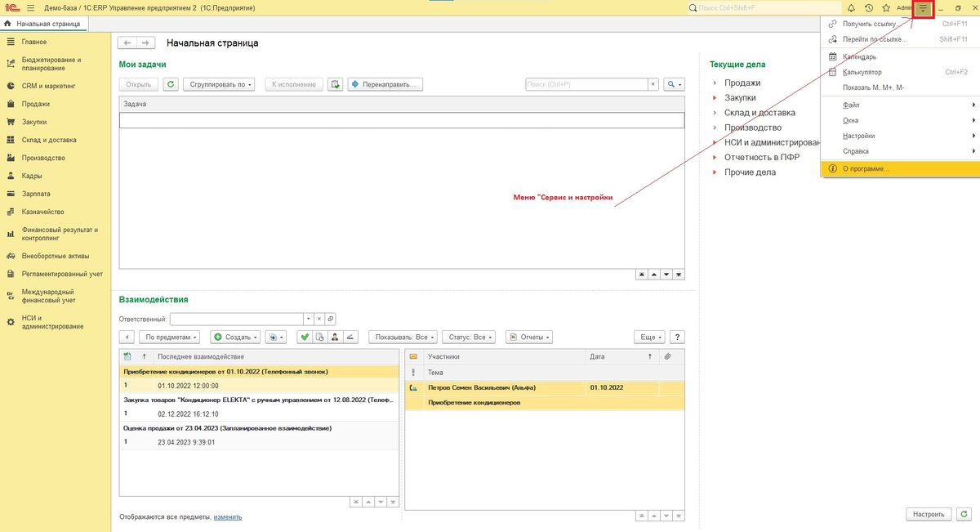Expand the Создать dropdown
This screenshot has width=980, height=532.
[235, 337]
